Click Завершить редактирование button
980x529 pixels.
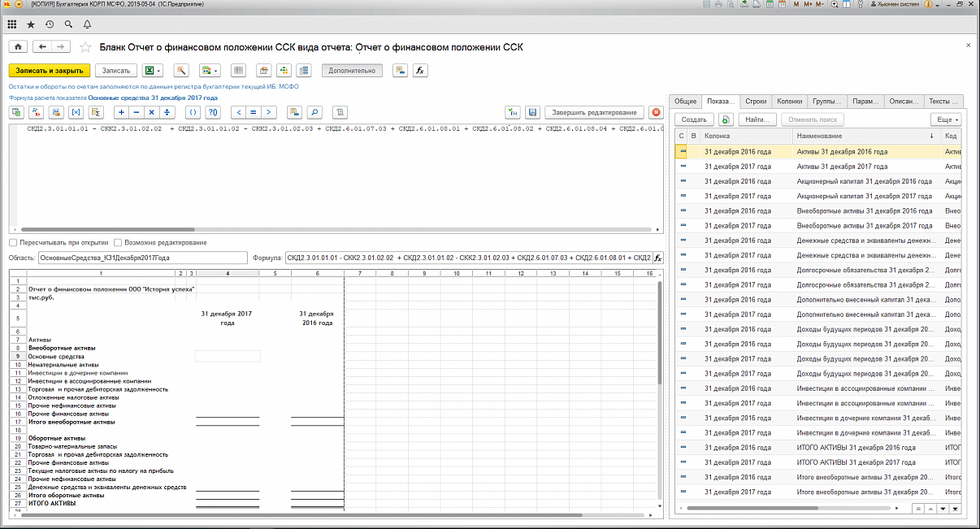(x=594, y=112)
